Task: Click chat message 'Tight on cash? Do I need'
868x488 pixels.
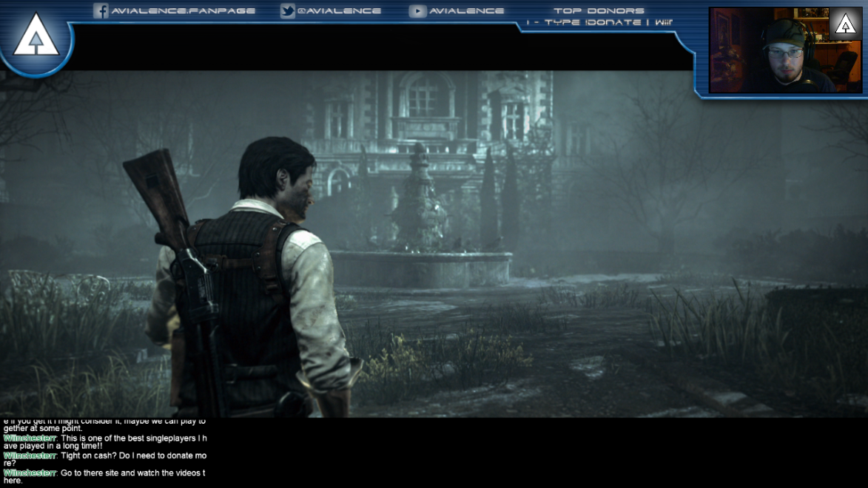Action: click(105, 459)
